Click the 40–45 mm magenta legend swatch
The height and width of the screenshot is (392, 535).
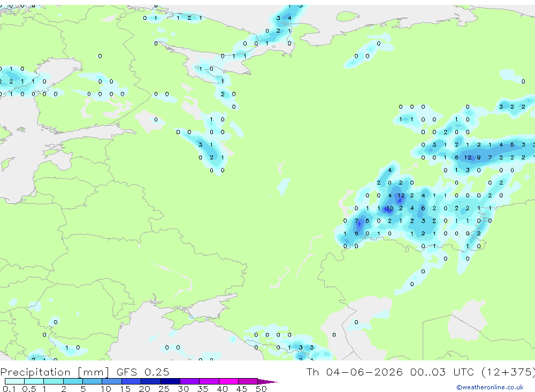pos(228,381)
